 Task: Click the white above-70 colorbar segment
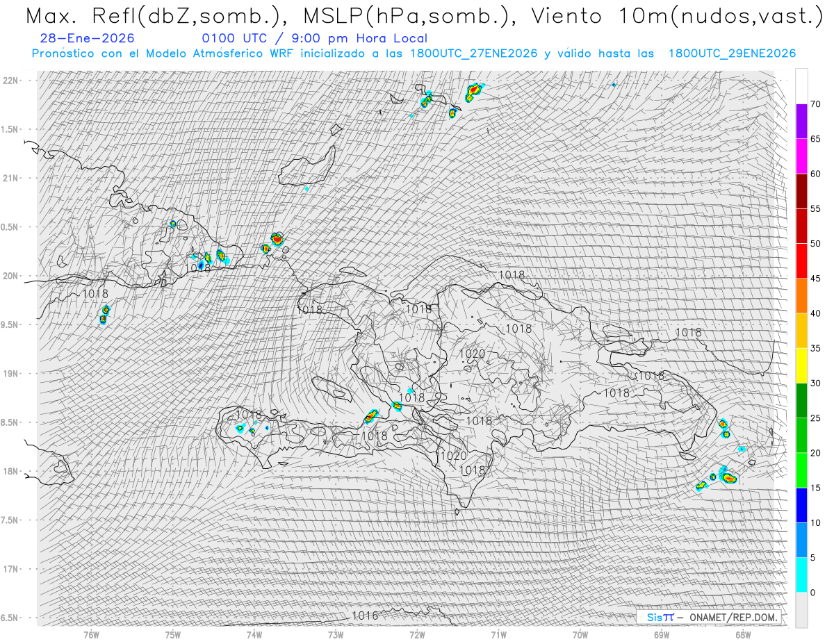(x=801, y=86)
